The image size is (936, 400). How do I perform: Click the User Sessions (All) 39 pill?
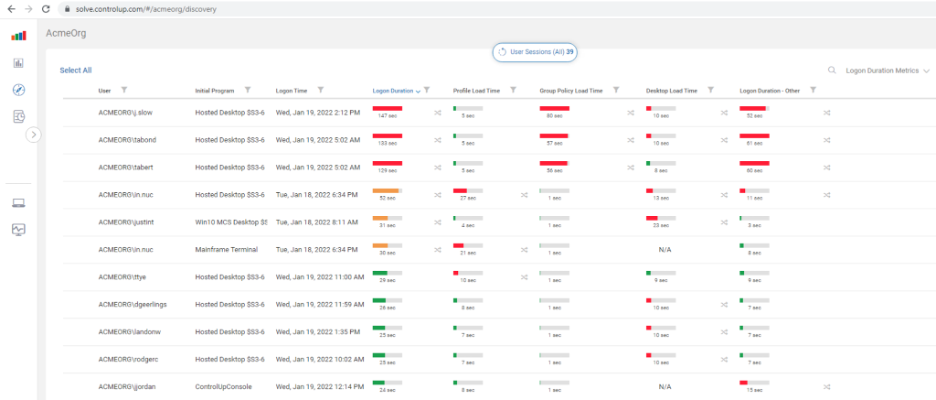point(535,53)
